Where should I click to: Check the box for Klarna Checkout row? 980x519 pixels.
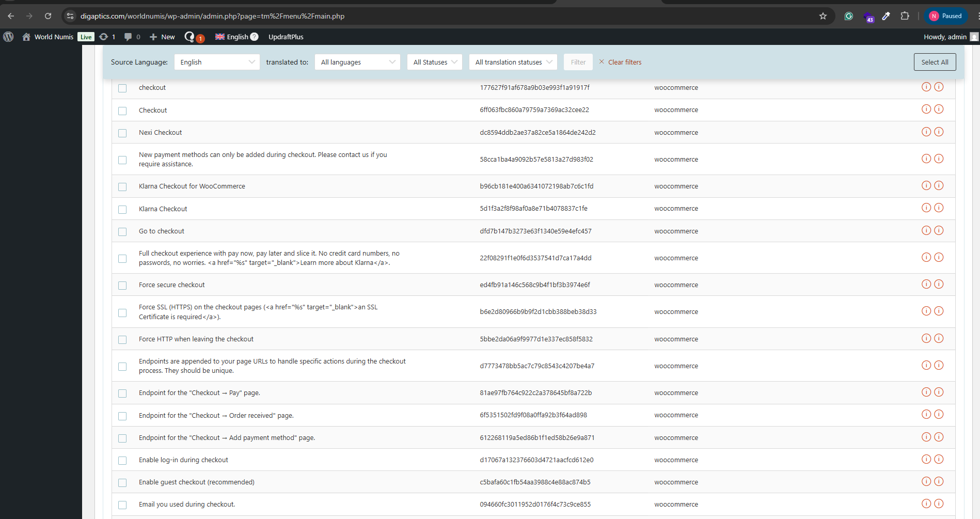pyautogui.click(x=122, y=209)
